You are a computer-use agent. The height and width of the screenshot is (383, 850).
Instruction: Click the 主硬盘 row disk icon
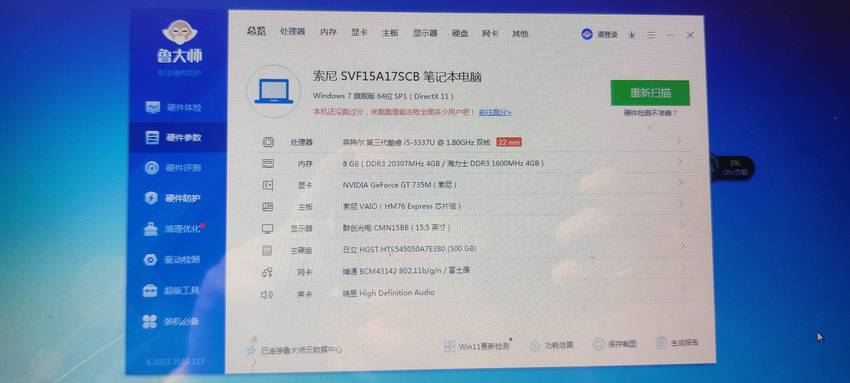pos(267,250)
